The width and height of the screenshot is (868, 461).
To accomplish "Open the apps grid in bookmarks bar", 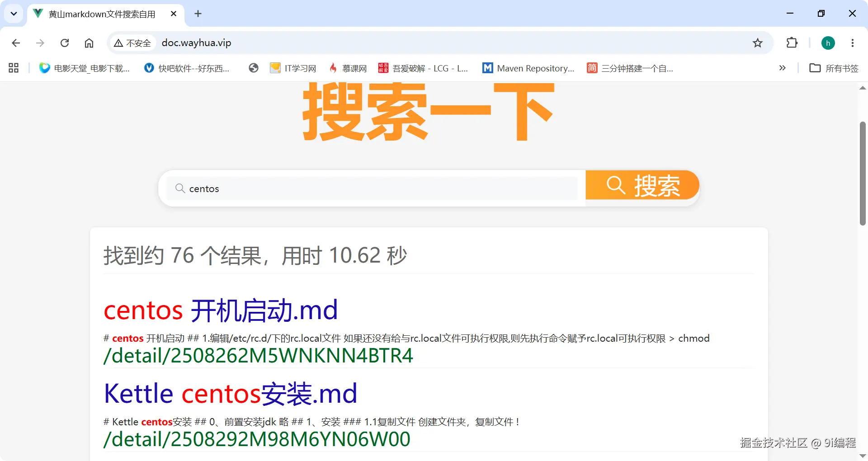I will tap(14, 68).
